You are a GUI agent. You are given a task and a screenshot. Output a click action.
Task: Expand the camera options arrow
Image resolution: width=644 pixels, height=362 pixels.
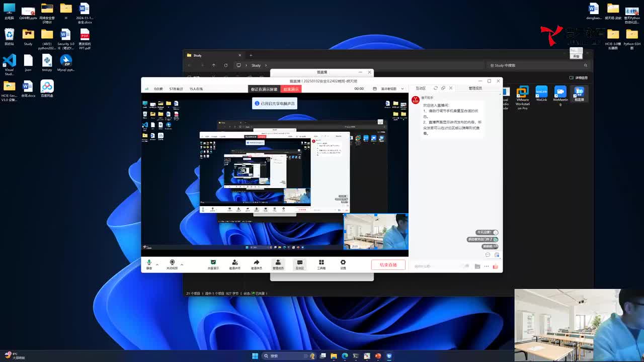pos(182,264)
